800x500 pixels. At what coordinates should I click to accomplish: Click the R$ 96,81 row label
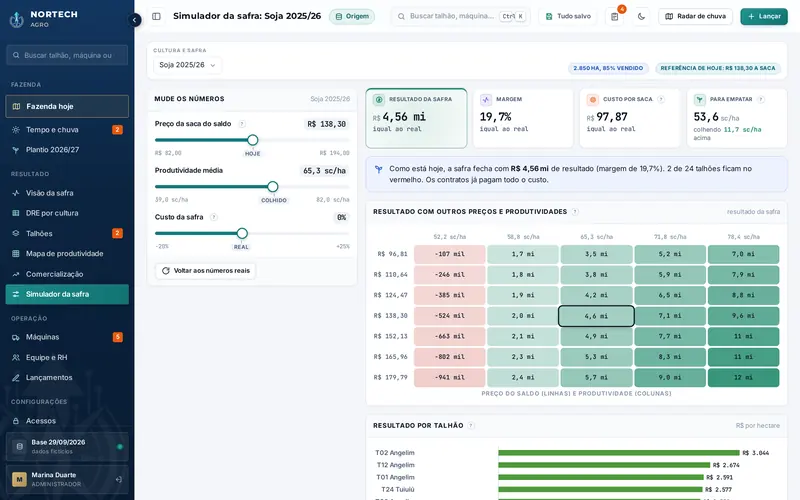point(390,254)
